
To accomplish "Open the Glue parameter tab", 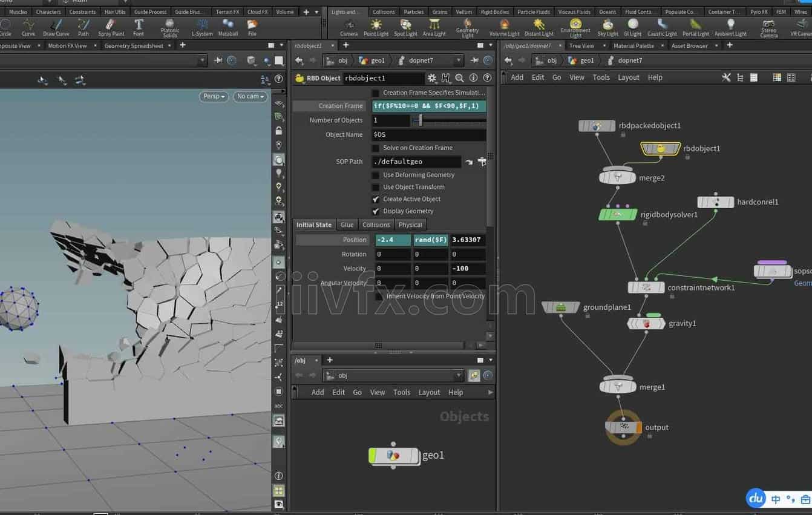I will 347,225.
